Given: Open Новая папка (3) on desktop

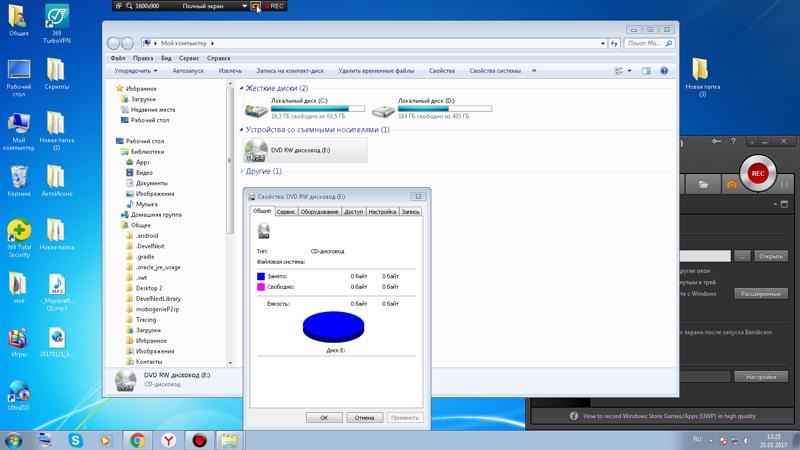Looking at the screenshot, I should [x=702, y=78].
